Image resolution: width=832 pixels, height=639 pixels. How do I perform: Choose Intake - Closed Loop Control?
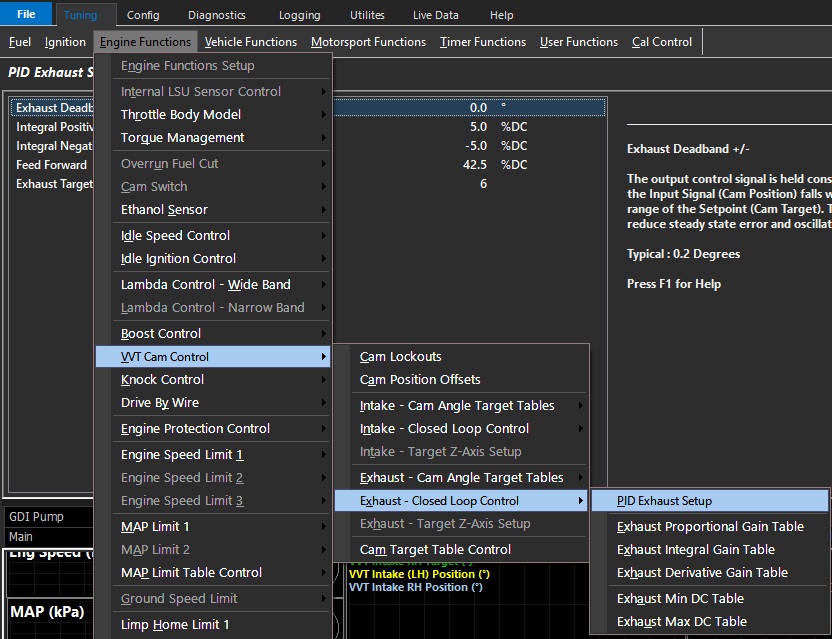coord(462,428)
